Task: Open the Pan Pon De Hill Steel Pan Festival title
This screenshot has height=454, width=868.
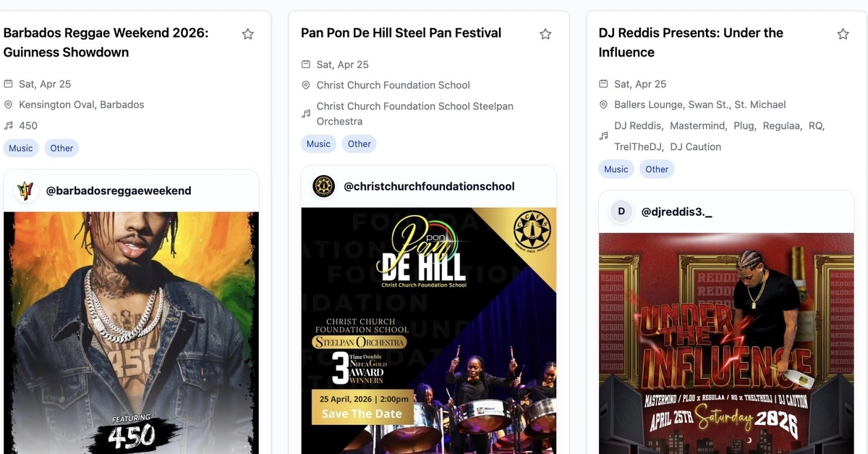Action: tap(401, 33)
